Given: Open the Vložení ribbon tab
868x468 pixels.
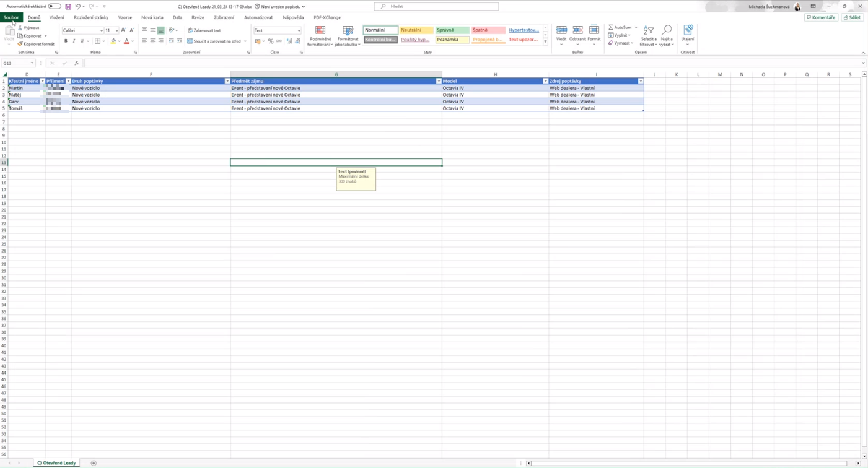Looking at the screenshot, I should [56, 17].
